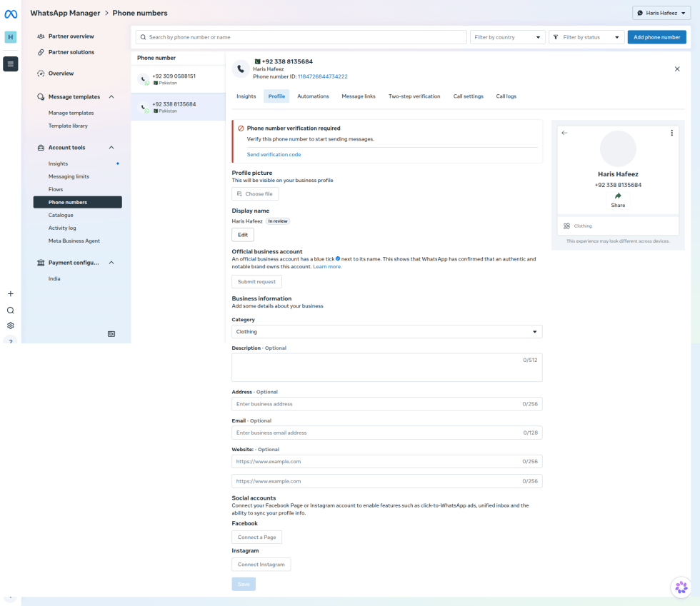
Task: Click the Message templates chat icon
Action: [41, 97]
